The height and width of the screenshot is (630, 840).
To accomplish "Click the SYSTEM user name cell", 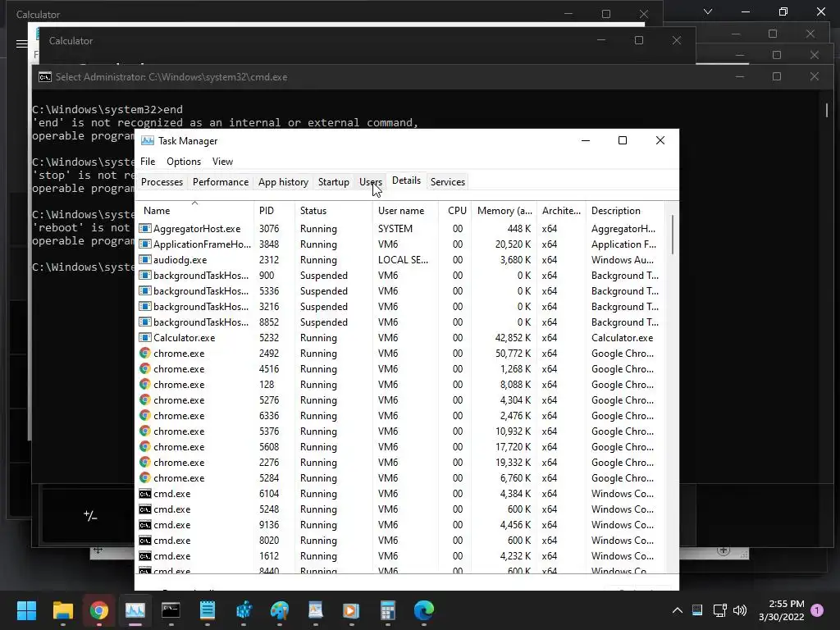I will [x=395, y=228].
